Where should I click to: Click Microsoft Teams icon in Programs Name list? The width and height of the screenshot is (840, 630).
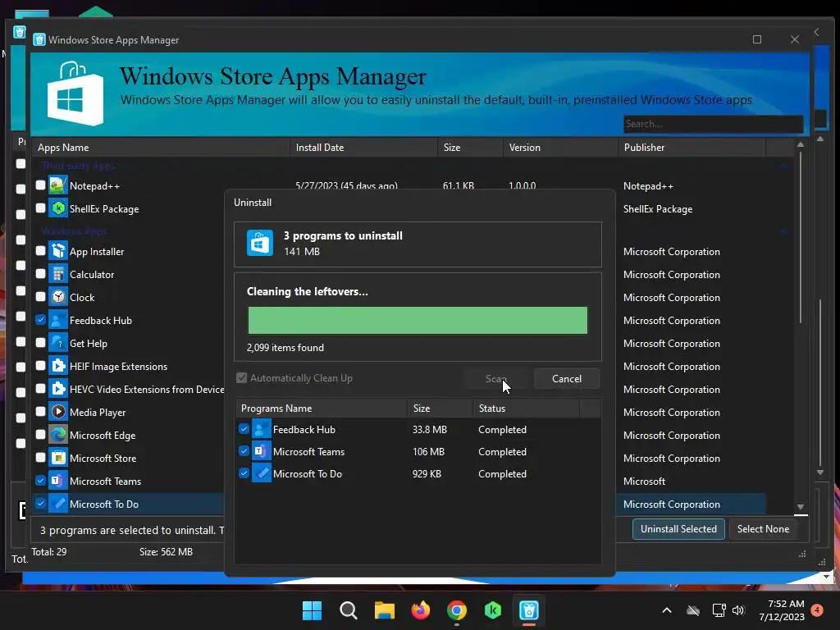(262, 452)
